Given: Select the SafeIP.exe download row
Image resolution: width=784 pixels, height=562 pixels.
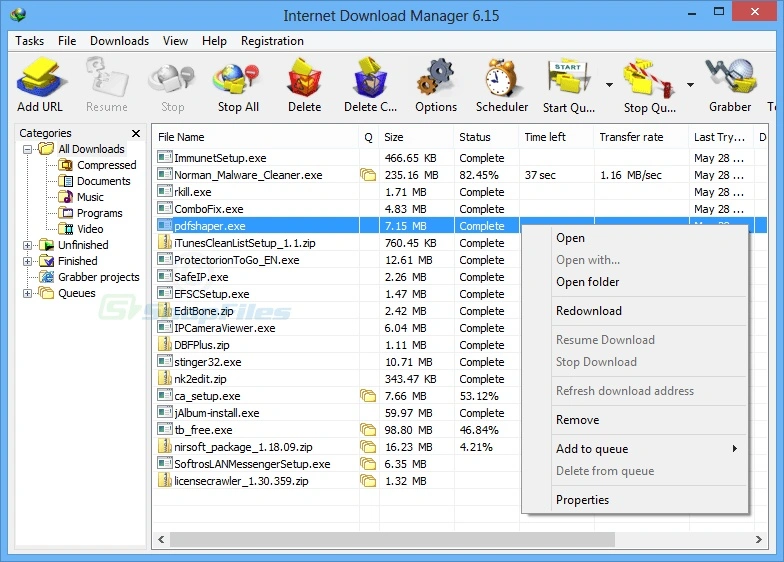Looking at the screenshot, I should pyautogui.click(x=338, y=277).
